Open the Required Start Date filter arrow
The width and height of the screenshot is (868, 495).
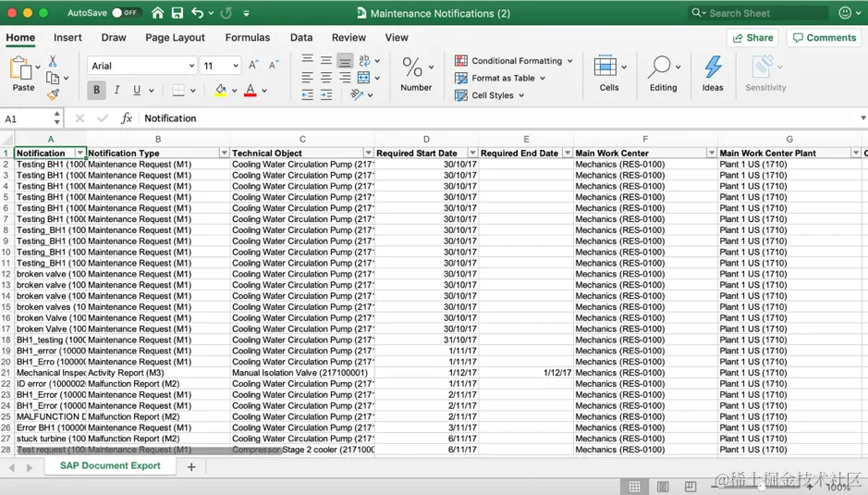[x=472, y=153]
